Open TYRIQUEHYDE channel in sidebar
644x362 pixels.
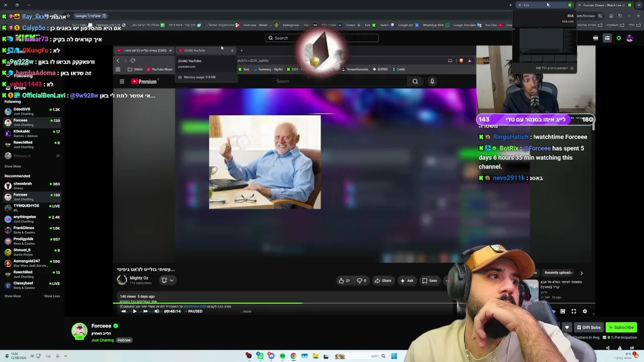pos(32,208)
